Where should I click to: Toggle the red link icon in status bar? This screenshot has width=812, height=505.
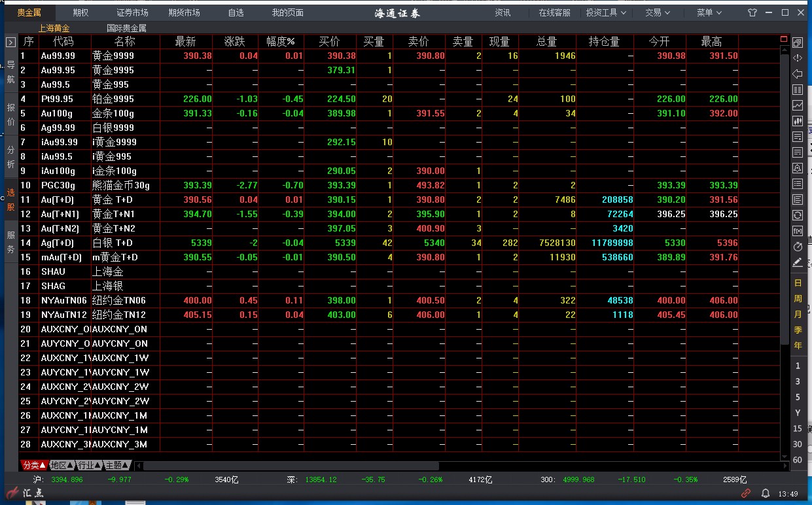(x=746, y=493)
